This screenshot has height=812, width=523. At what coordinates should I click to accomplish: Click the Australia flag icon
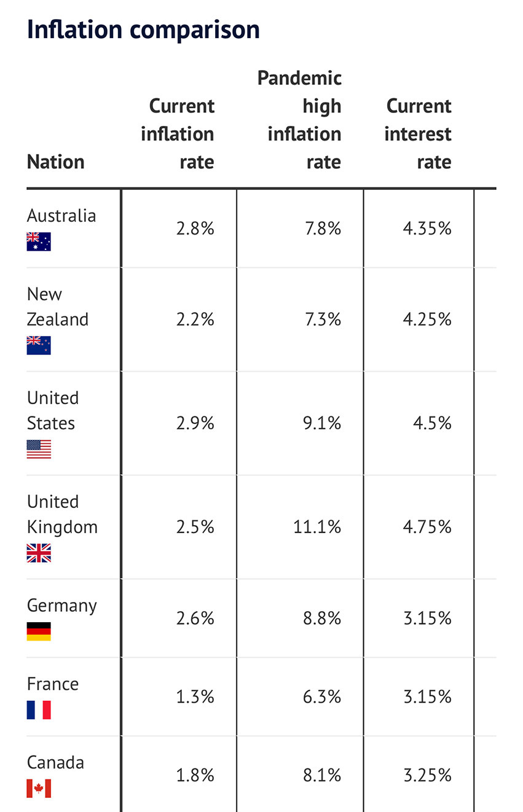(39, 241)
